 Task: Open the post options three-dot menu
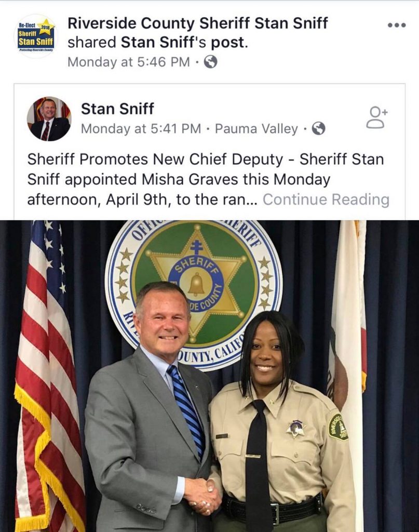[396, 25]
